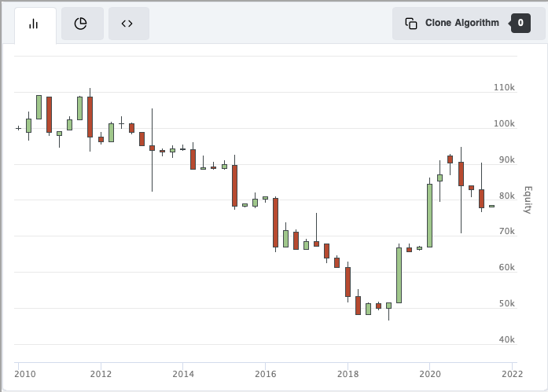Select the last small candle near 78k
The width and height of the screenshot is (548, 392).
pyautogui.click(x=491, y=206)
